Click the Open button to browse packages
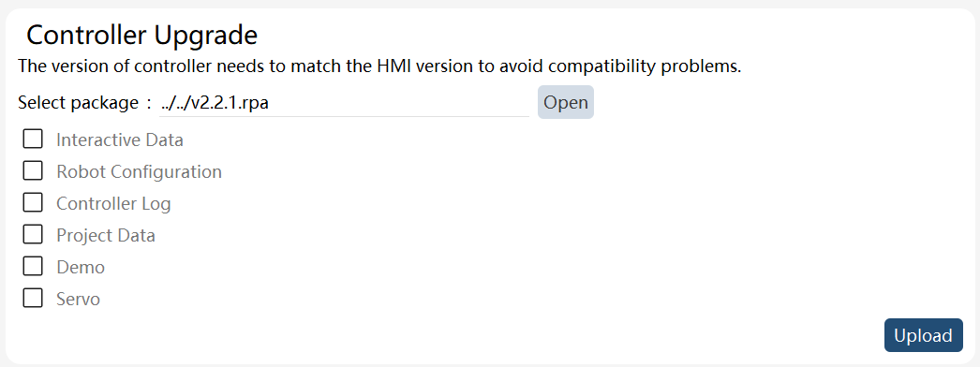980x367 pixels. coord(566,102)
